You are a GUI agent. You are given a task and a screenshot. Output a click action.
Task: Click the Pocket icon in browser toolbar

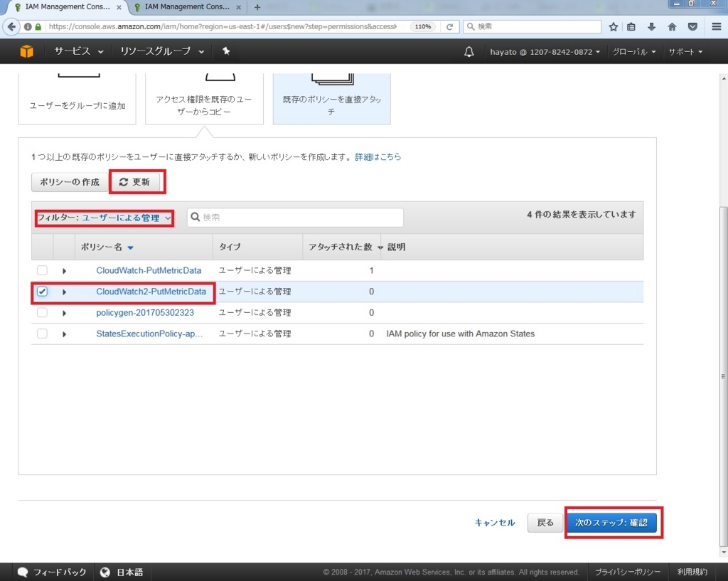(x=692, y=26)
